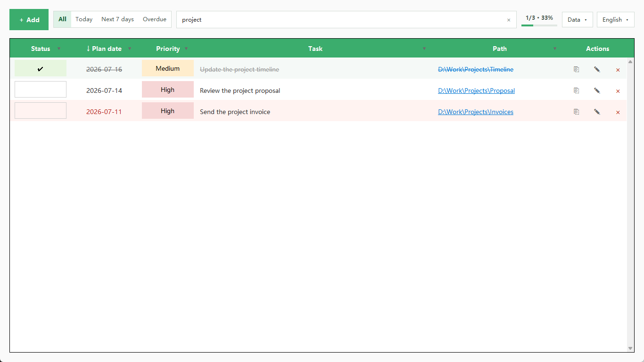Click the Review the project proposal text
Screen dimensions: 644x362
coord(240,90)
